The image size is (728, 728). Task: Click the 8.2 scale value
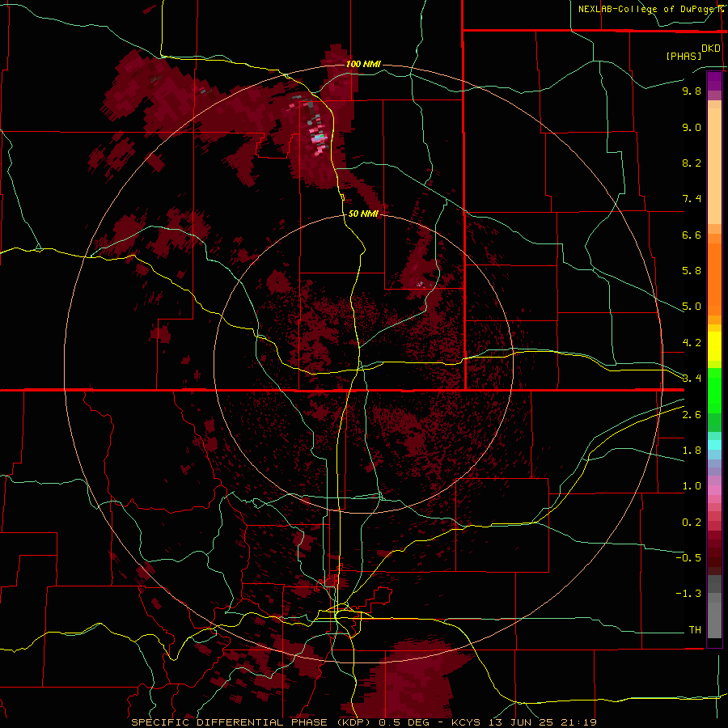pyautogui.click(x=692, y=163)
